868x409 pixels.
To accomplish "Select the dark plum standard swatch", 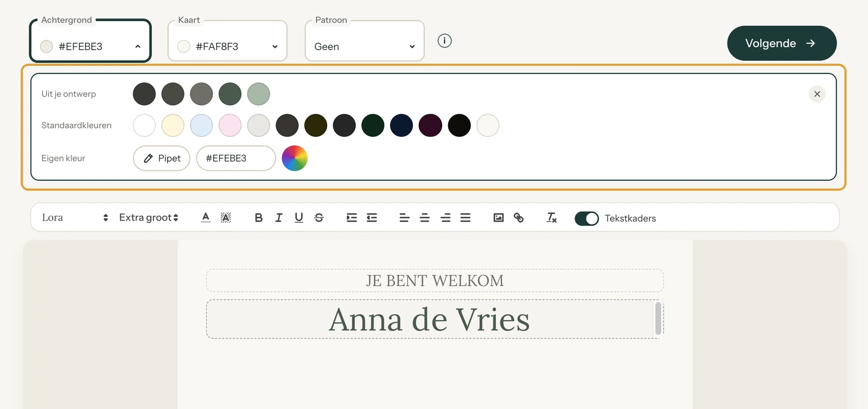I will [x=430, y=125].
